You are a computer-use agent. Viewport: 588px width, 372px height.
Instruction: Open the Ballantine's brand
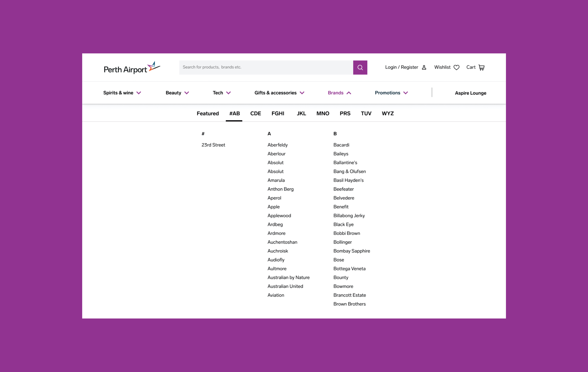345,163
